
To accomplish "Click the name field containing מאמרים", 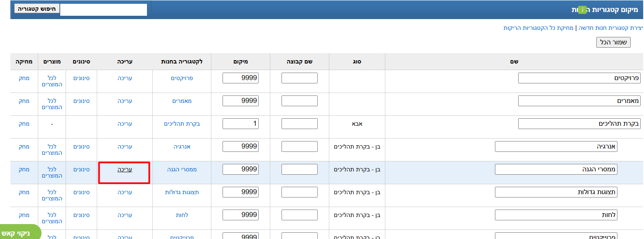I will 579,101.
